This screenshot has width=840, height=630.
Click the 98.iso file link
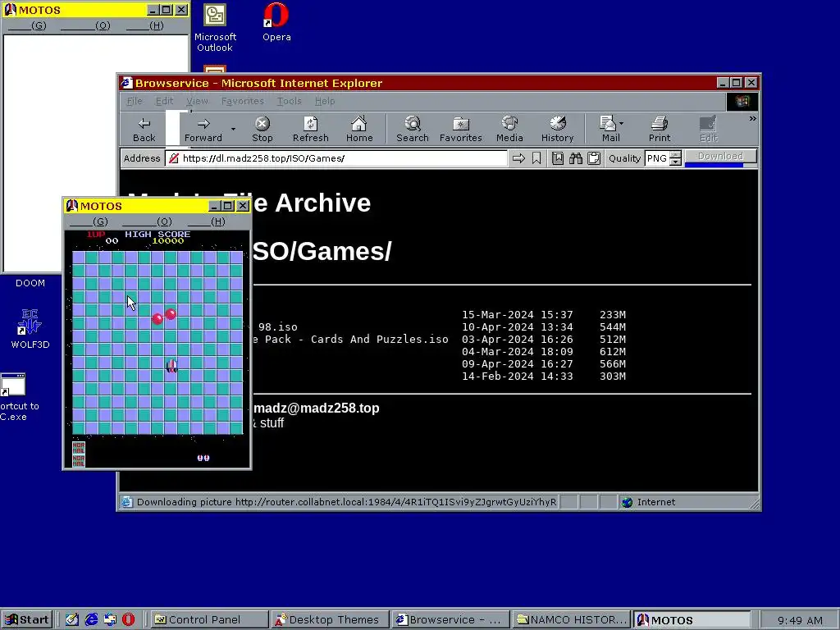[x=277, y=326]
